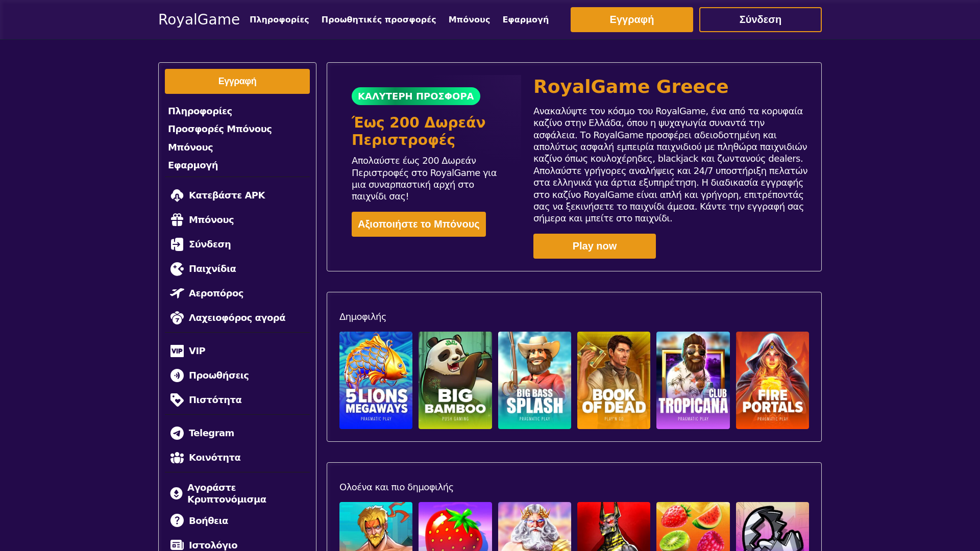Viewport: 980px width, 551px height.
Task: Click the airplane icon beside Αεροπόρος
Action: tap(177, 293)
